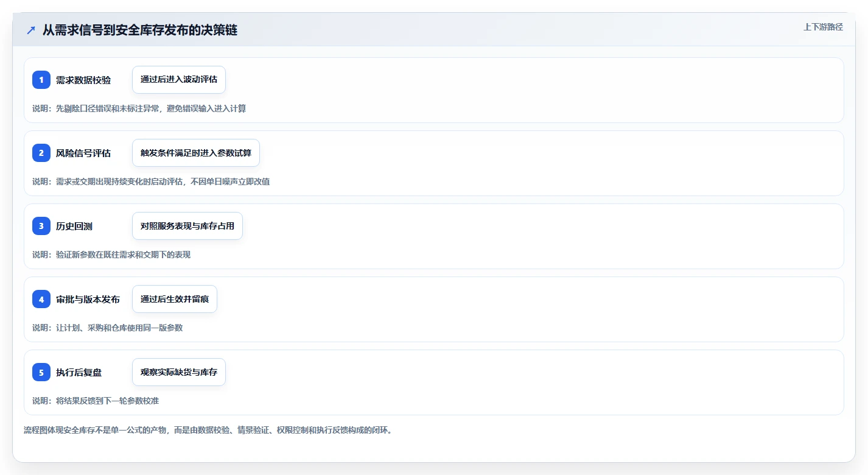Click the step title 风险信号评估

tap(83, 153)
